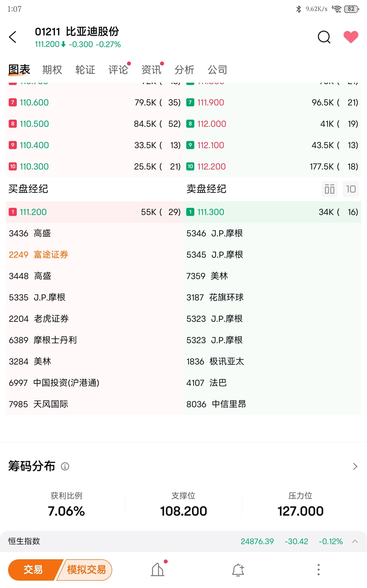Viewport: 367px width, 588px height.
Task: Open the search magnifier icon
Action: point(324,37)
